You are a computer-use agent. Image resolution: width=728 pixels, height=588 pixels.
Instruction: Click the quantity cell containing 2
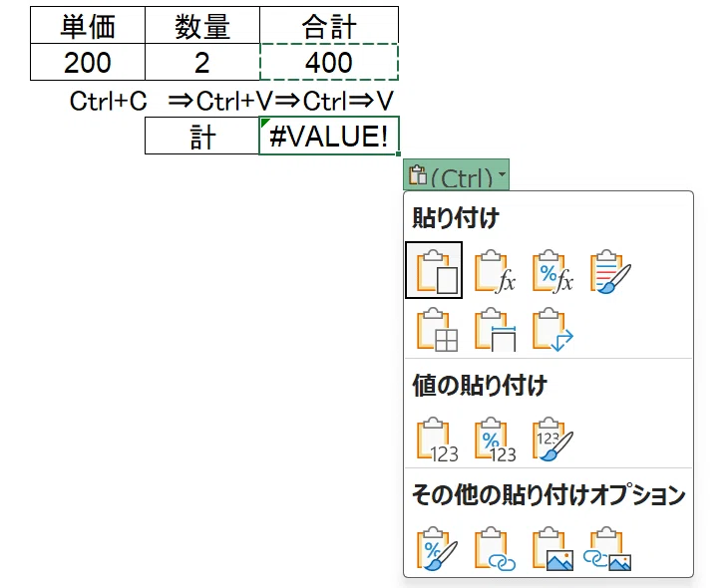tap(202, 62)
